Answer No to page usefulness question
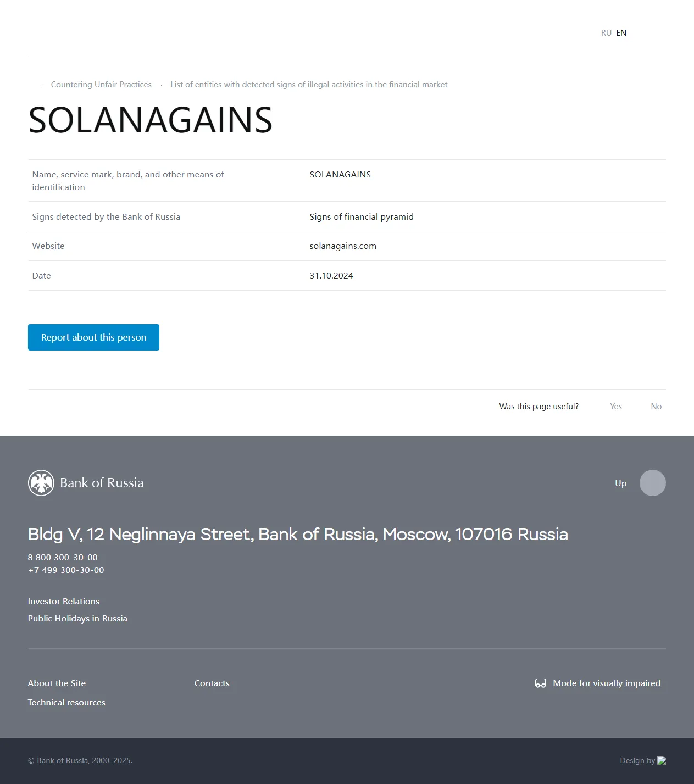The height and width of the screenshot is (784, 694). (x=656, y=407)
